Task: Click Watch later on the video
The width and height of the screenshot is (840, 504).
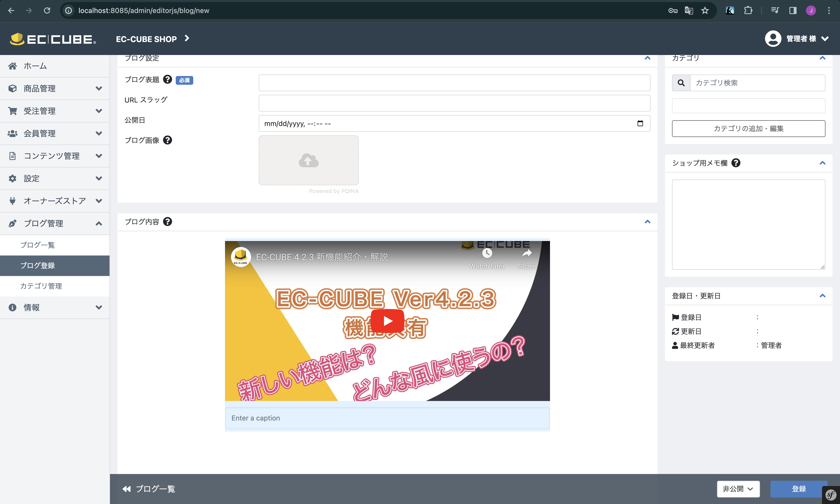Action: coord(487,259)
